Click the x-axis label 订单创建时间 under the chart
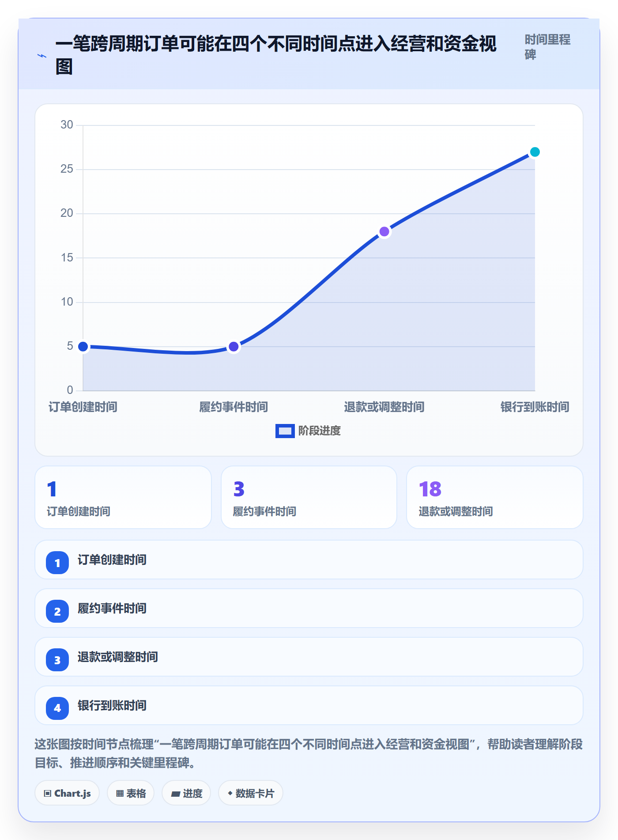Screen dimensions: 618x840 click(83, 407)
